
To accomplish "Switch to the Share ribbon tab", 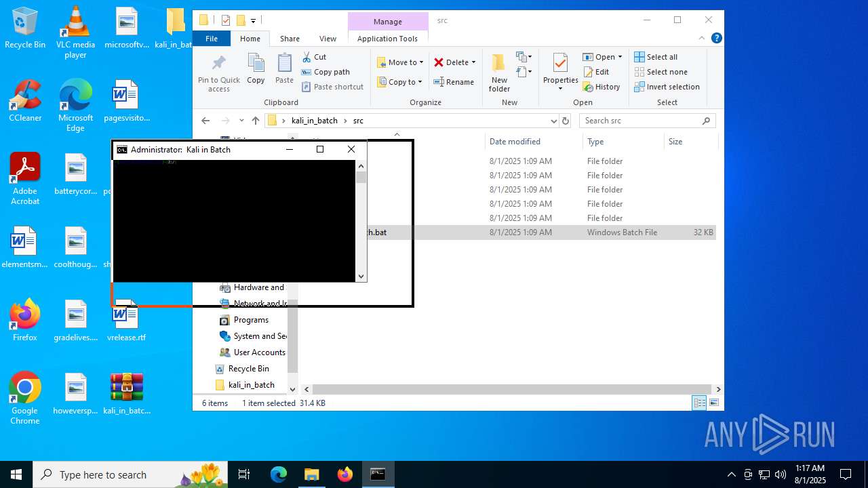I will pos(290,39).
